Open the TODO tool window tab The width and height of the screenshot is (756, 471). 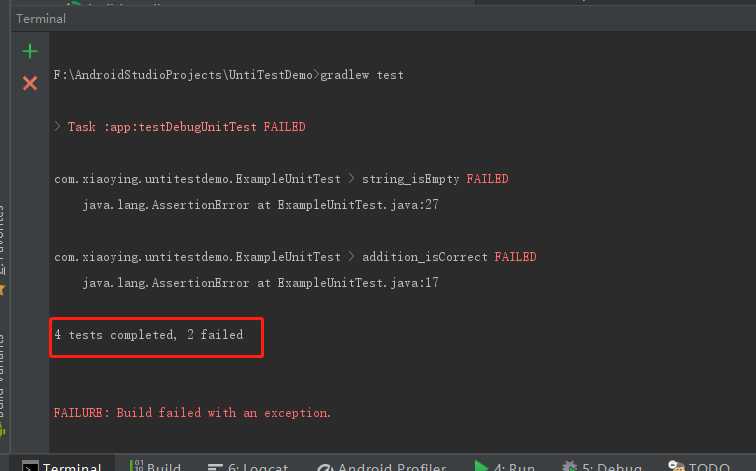point(699,466)
